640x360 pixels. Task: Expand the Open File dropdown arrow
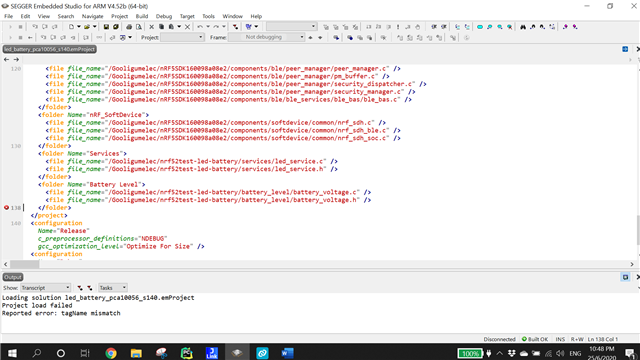click(x=95, y=27)
